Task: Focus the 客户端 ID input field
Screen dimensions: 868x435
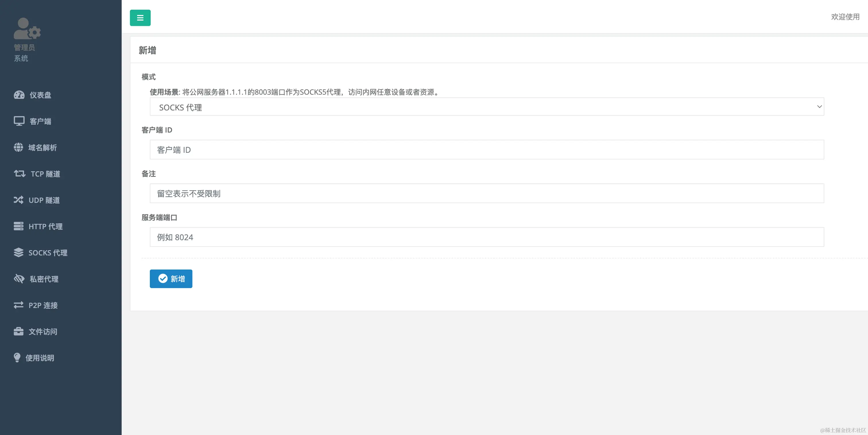Action: click(x=487, y=150)
